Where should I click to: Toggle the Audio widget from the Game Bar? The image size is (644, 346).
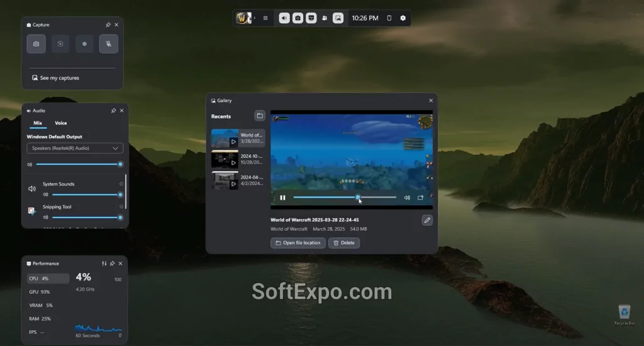click(x=284, y=18)
